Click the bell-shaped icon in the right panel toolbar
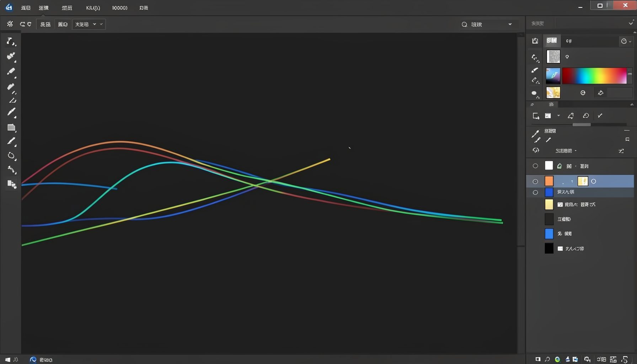 [571, 116]
